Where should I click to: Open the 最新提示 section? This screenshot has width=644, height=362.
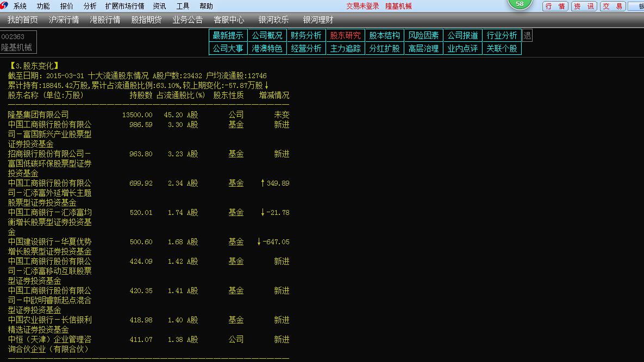[x=228, y=36]
